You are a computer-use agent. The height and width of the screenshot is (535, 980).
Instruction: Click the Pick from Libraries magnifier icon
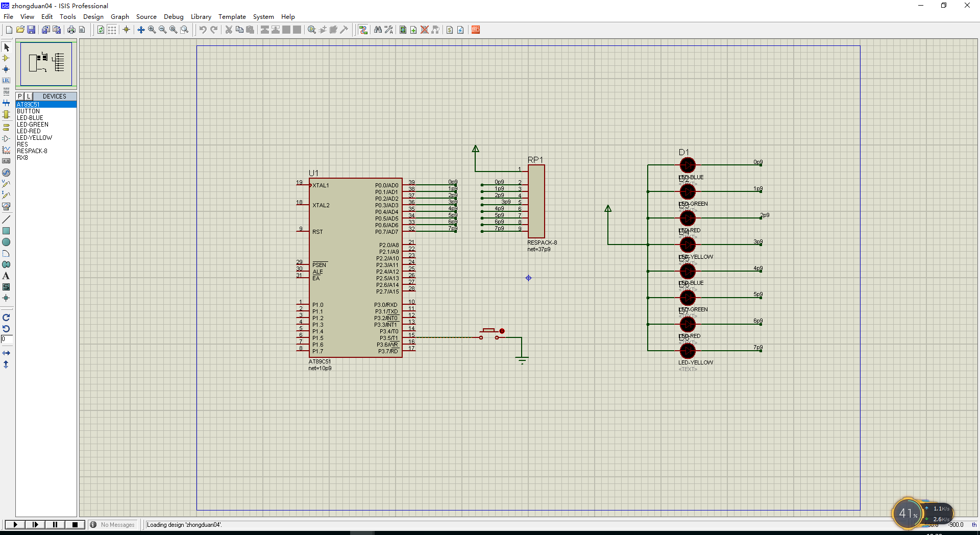(x=312, y=30)
